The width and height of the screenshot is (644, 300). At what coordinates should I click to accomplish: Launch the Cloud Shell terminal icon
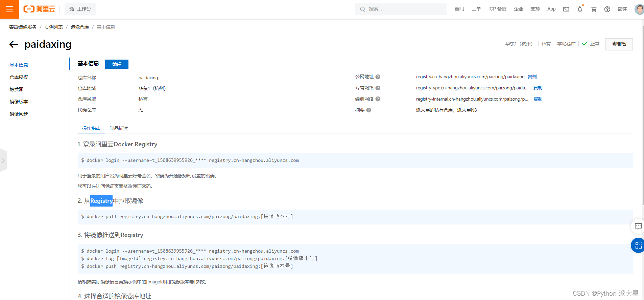pos(566,9)
